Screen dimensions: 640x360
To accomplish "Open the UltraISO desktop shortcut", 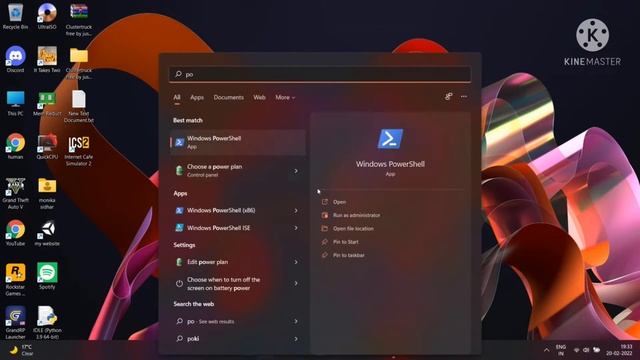I will [47, 16].
